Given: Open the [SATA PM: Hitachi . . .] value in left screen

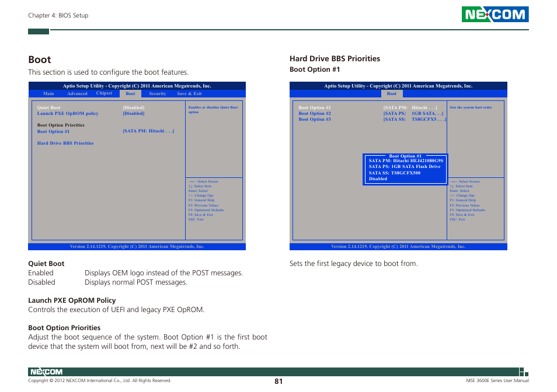Looking at the screenshot, I should click(x=148, y=131).
